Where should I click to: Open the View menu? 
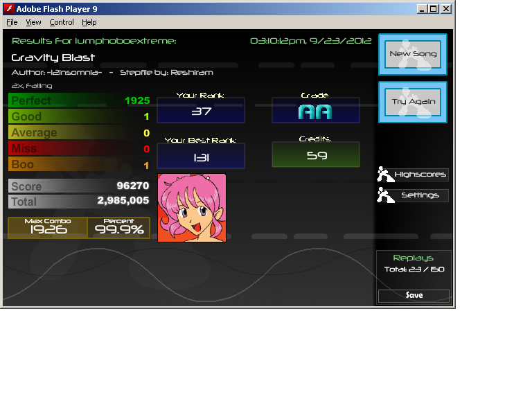pos(33,23)
